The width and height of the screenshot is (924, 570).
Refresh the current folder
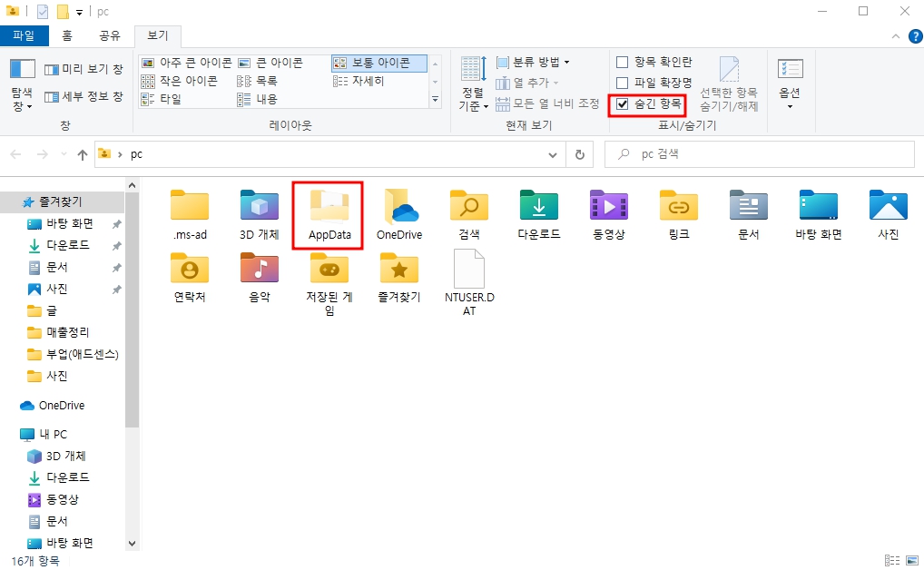coord(579,154)
